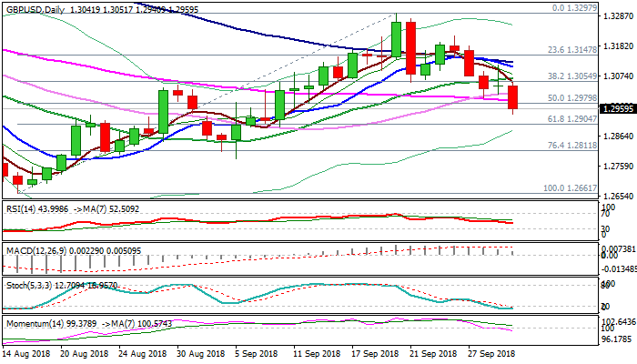This screenshot has height=364, width=637.
Task: Select the 5 Sep 2018 date label
Action: click(x=251, y=353)
